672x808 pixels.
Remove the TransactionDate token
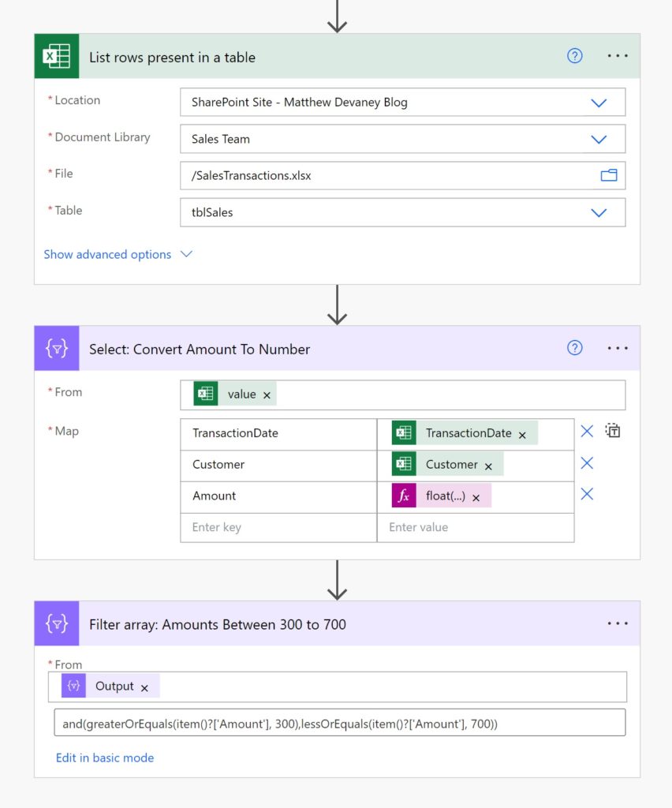coord(522,436)
